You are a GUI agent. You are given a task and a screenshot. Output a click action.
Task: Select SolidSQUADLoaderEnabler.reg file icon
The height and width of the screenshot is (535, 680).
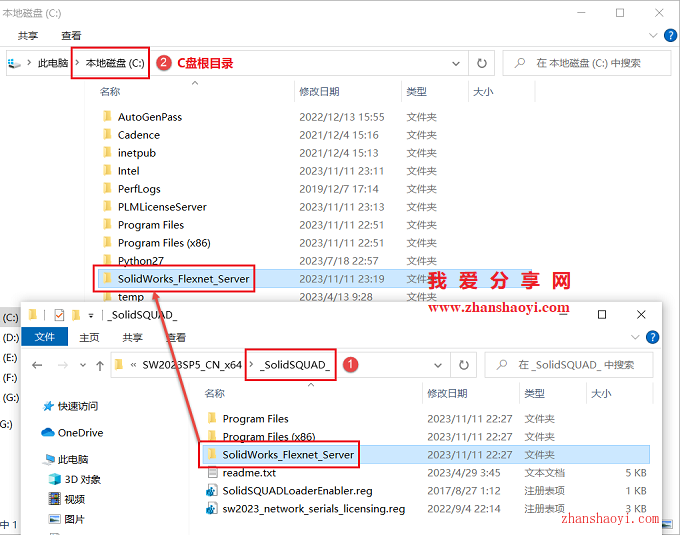212,491
